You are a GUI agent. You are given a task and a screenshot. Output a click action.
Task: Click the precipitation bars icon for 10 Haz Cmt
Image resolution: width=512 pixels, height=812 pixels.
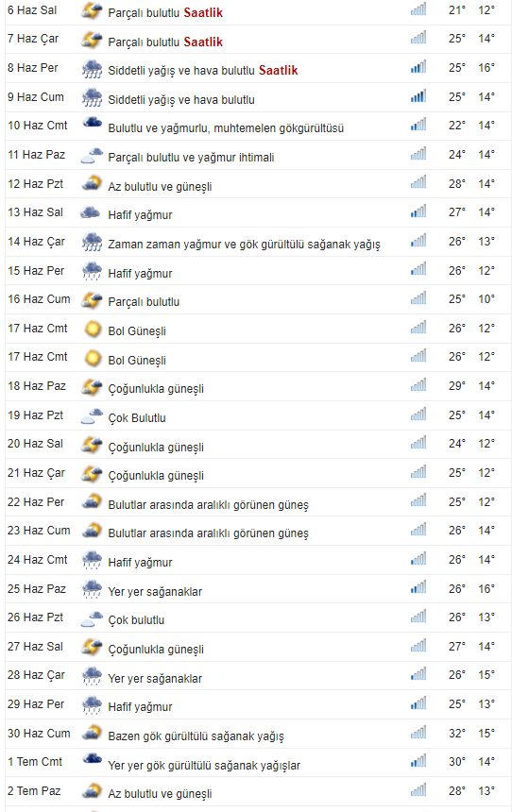pos(418,125)
